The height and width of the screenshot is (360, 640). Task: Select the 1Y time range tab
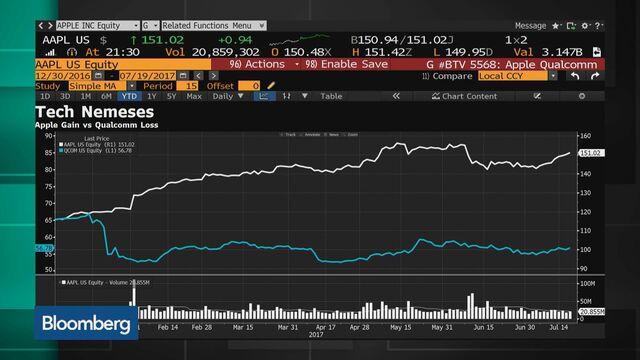tap(151, 96)
